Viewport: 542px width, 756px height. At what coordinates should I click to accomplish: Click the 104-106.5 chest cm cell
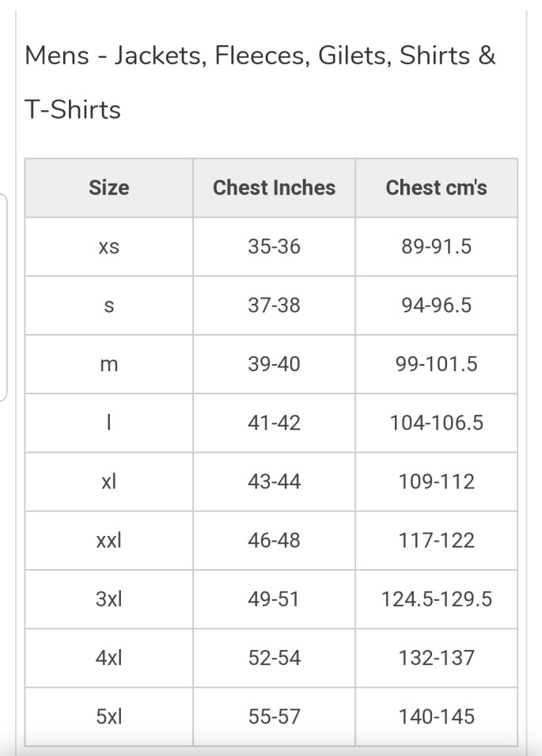pos(436,423)
